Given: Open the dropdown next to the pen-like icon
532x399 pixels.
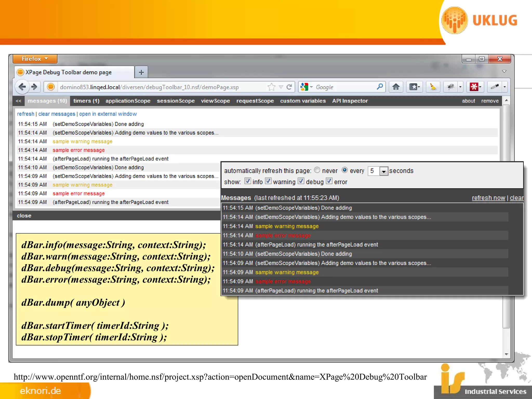Looking at the screenshot, I should (x=504, y=87).
